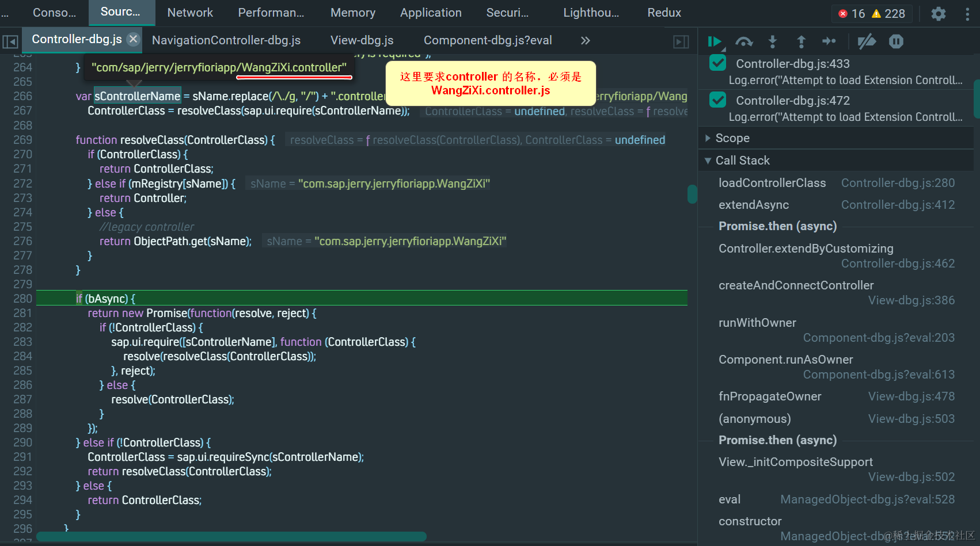980x546 pixels.
Task: Jump to View-dbg.js:478 source location
Action: point(911,396)
